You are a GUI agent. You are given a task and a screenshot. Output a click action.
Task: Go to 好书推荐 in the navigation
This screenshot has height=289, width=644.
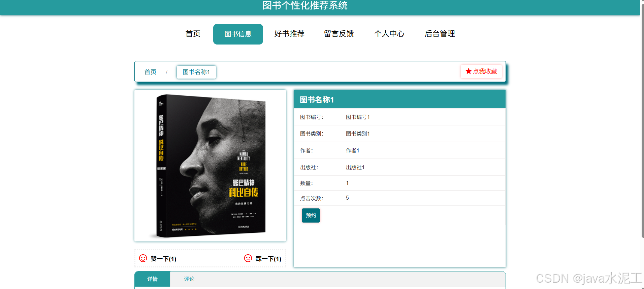289,34
